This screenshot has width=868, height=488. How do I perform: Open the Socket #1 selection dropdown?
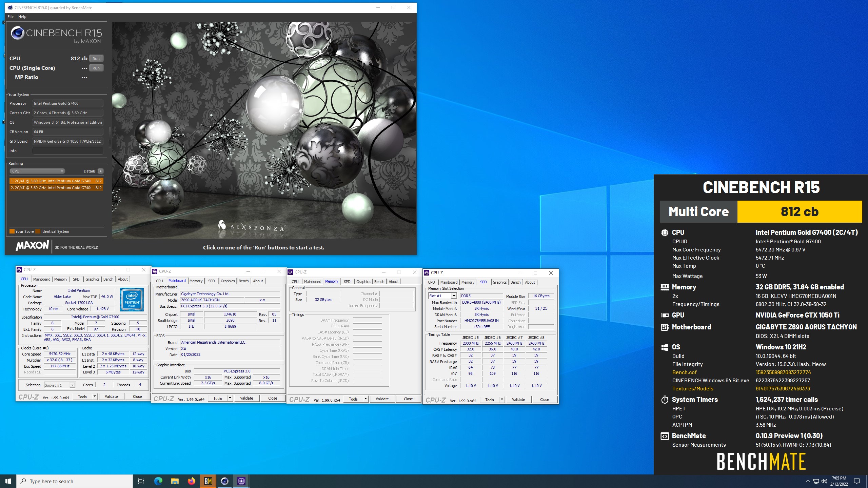59,385
